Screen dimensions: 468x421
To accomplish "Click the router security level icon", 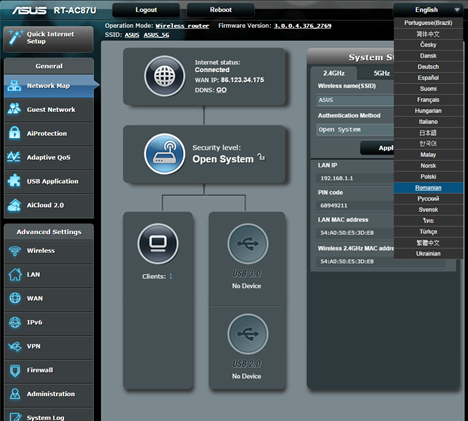I will pyautogui.click(x=165, y=154).
